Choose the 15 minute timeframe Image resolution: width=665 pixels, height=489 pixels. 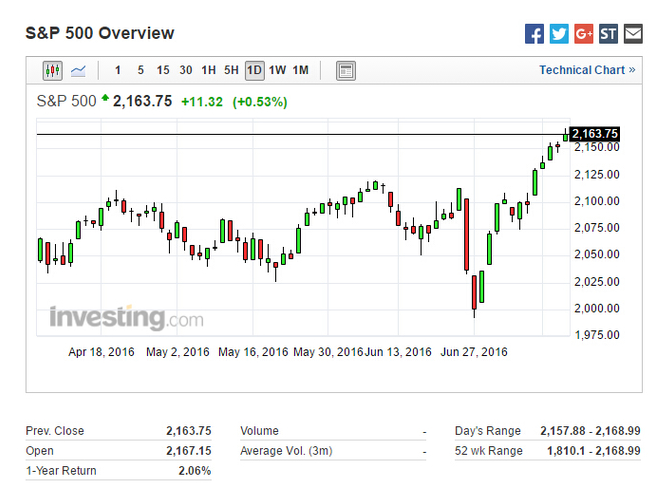coord(163,70)
